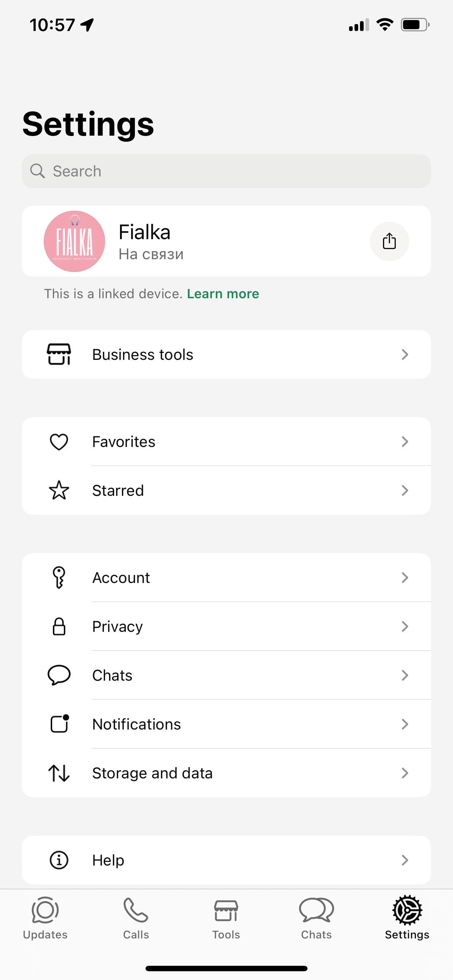Tap the Business tools storefront icon
This screenshot has width=453, height=980.
click(x=59, y=354)
